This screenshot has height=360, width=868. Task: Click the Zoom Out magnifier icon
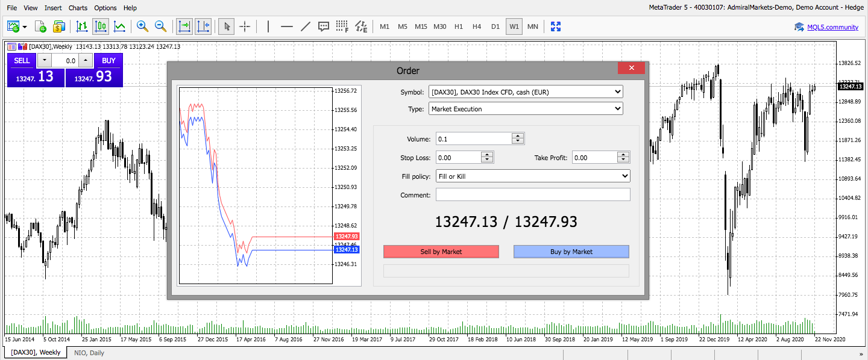click(160, 26)
